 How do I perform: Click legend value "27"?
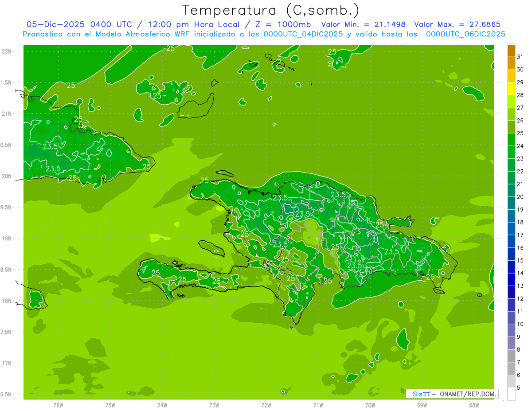pyautogui.click(x=520, y=108)
